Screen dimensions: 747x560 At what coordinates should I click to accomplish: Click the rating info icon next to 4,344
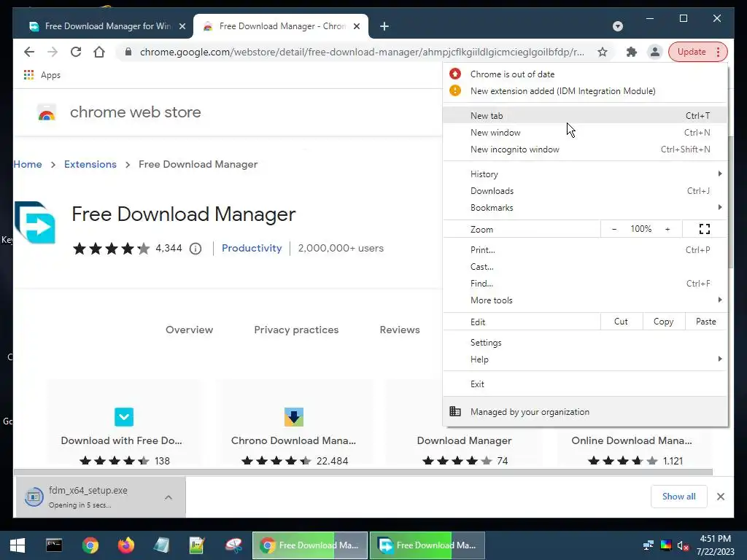(x=196, y=249)
